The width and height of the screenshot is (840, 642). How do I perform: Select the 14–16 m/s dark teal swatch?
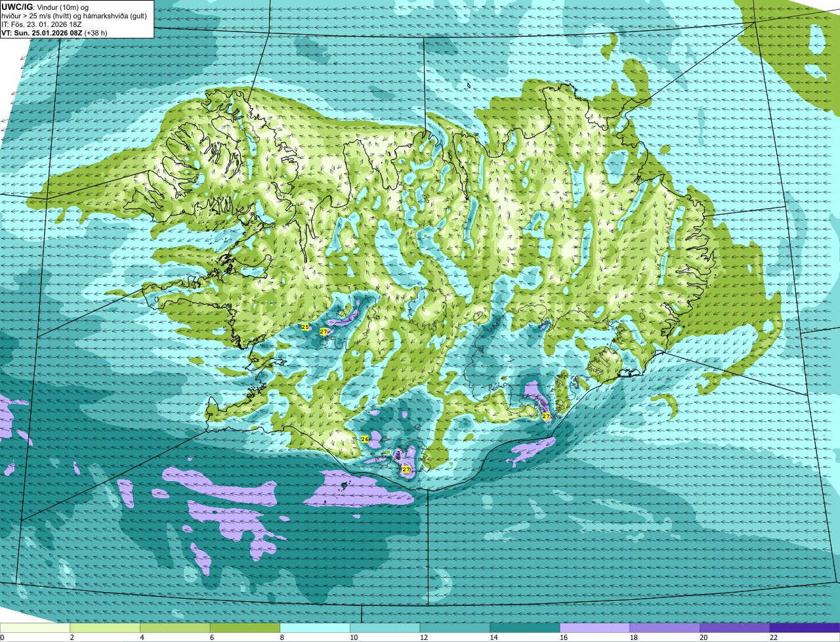pyautogui.click(x=525, y=628)
